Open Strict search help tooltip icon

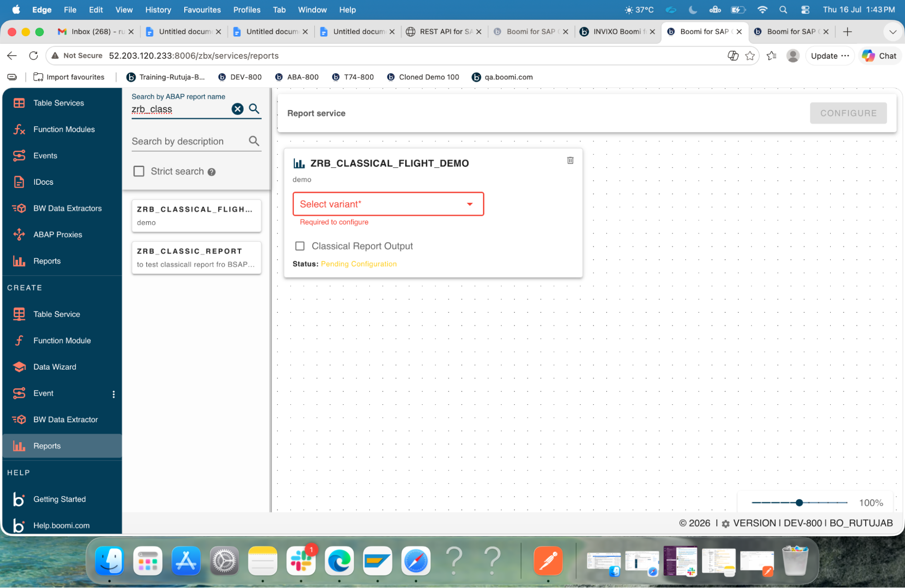pos(211,172)
